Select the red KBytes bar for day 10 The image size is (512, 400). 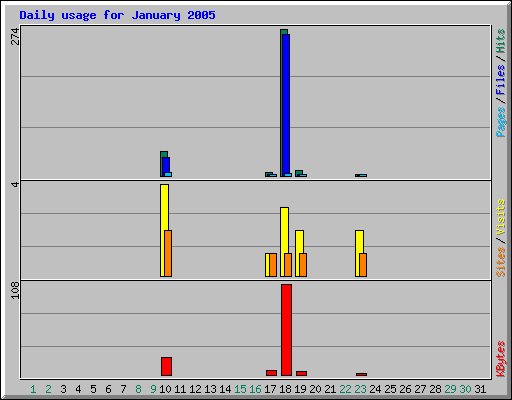(166, 366)
